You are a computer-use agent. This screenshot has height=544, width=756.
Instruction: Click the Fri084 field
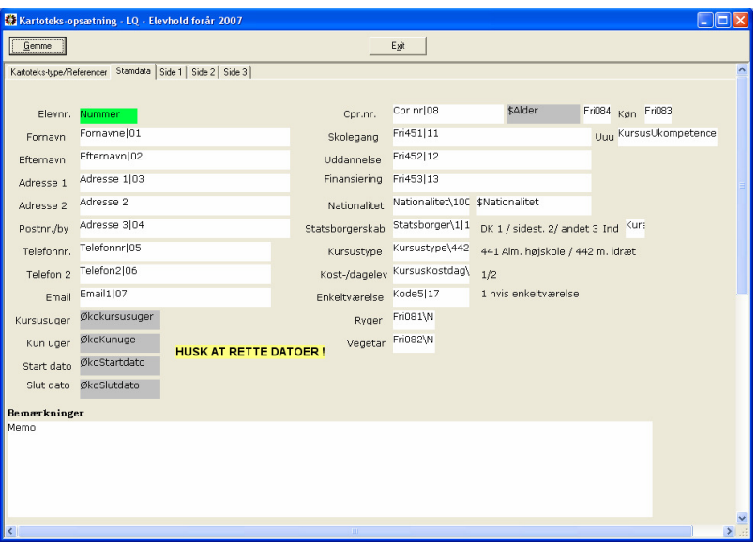coord(597,113)
